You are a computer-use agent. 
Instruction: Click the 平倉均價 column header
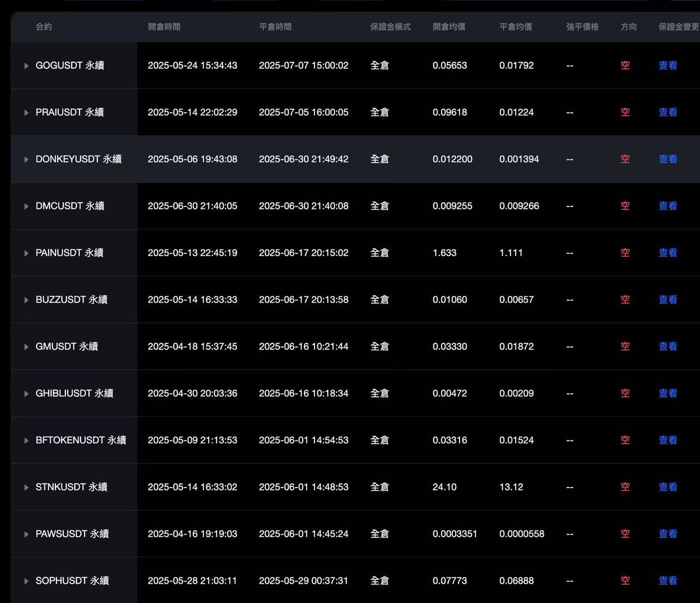[x=516, y=27]
